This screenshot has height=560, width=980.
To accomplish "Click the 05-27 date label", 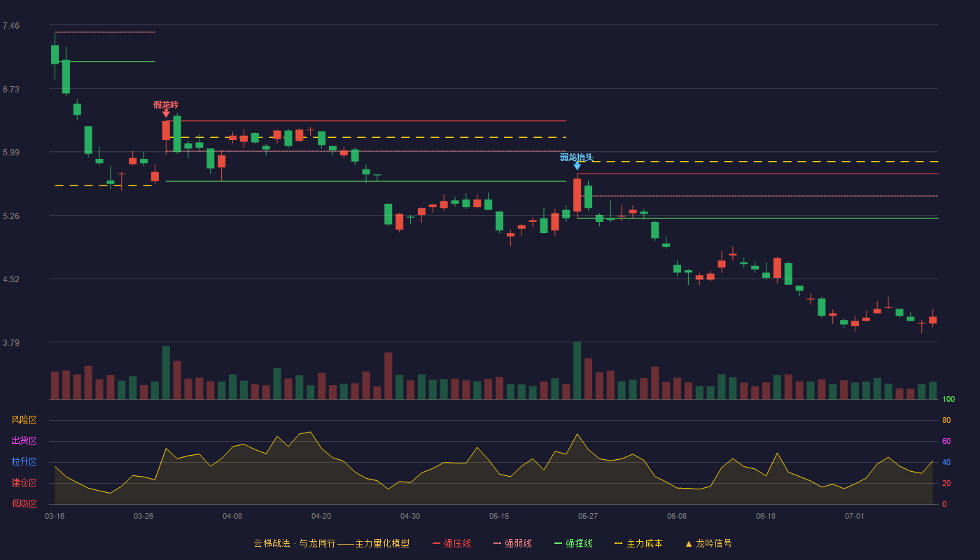I will [588, 516].
